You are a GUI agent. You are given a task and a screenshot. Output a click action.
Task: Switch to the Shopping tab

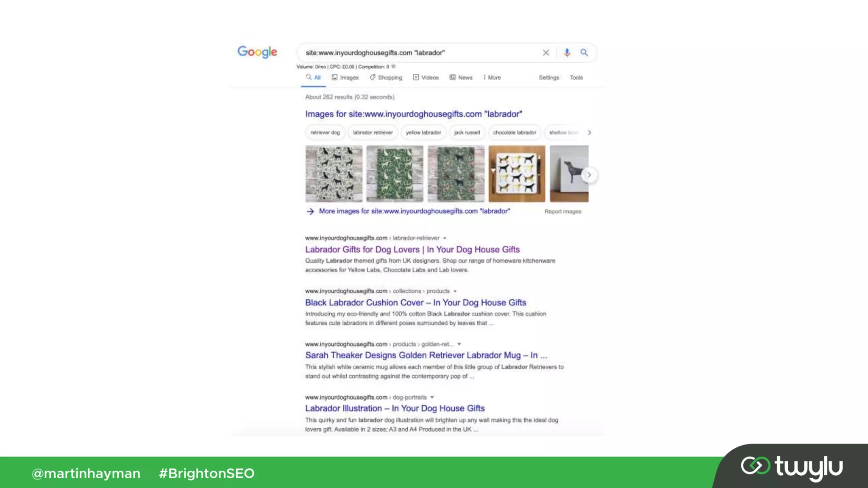coord(386,78)
